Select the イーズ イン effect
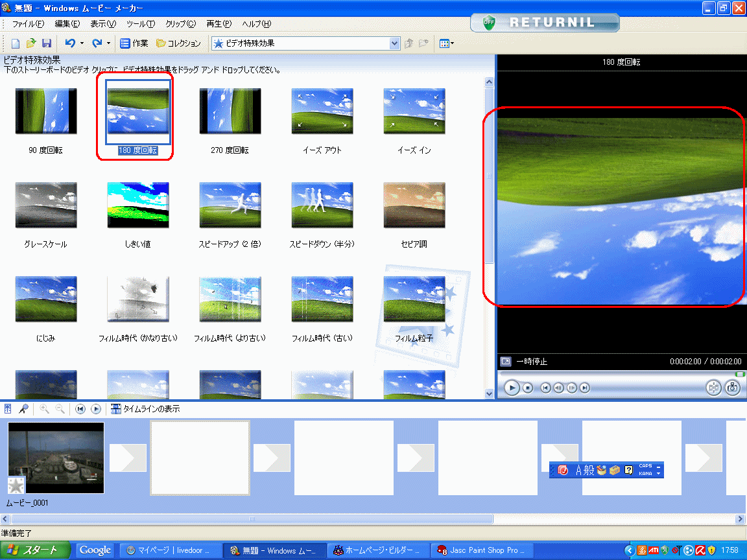The height and width of the screenshot is (560, 747). pos(414,111)
